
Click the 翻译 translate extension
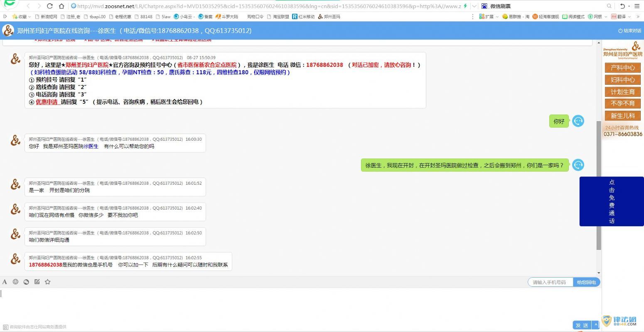pos(618,17)
